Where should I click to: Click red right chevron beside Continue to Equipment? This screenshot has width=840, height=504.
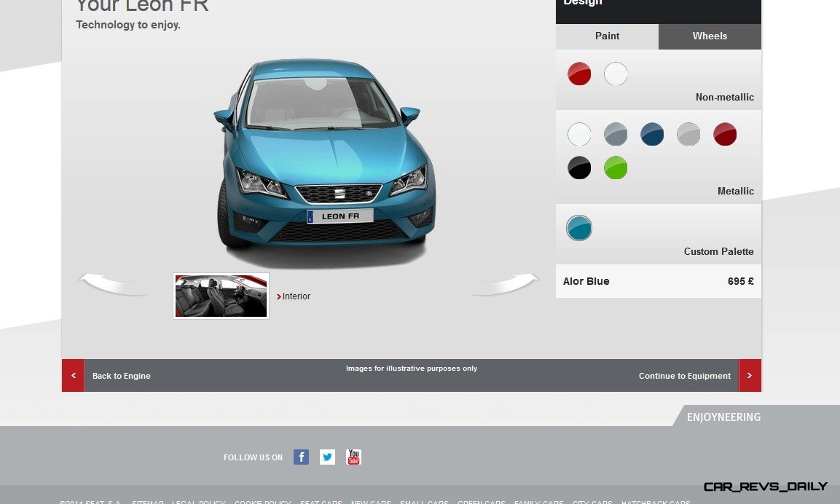click(750, 376)
